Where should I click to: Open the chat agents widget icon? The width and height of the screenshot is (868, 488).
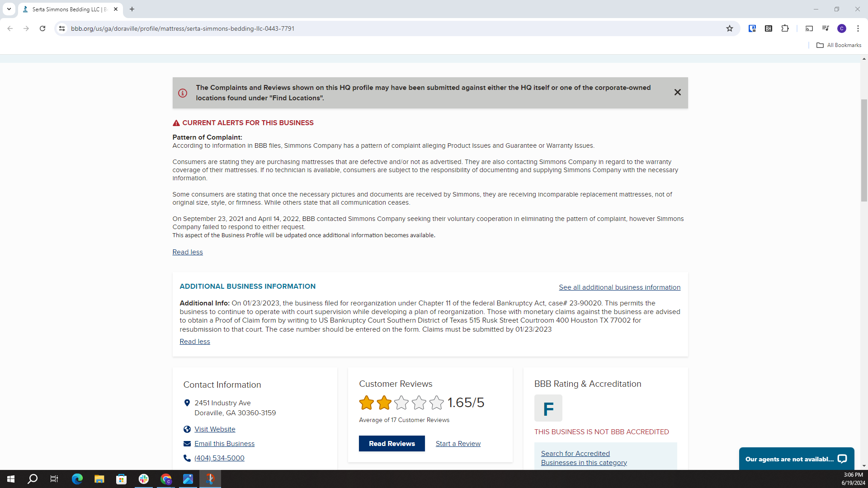coord(842,459)
